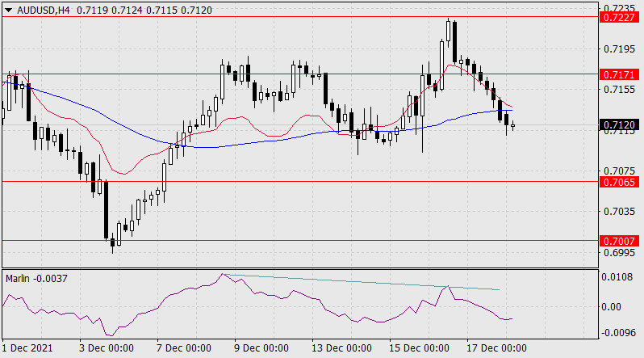Click the 0.7195 price scale value
Screen dimensions: 644x358
[619, 49]
